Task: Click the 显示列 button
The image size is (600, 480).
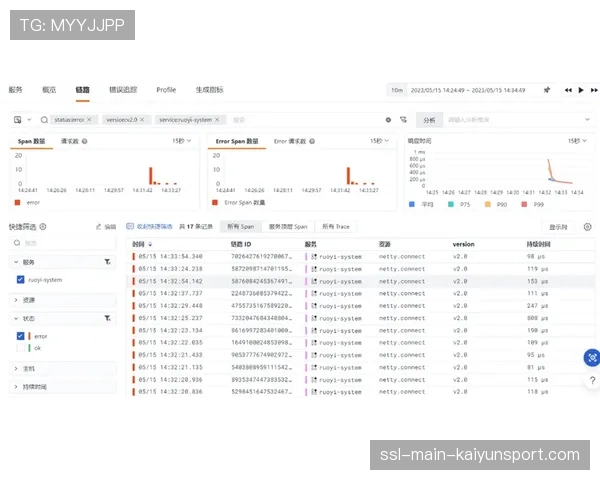Action: click(x=558, y=227)
